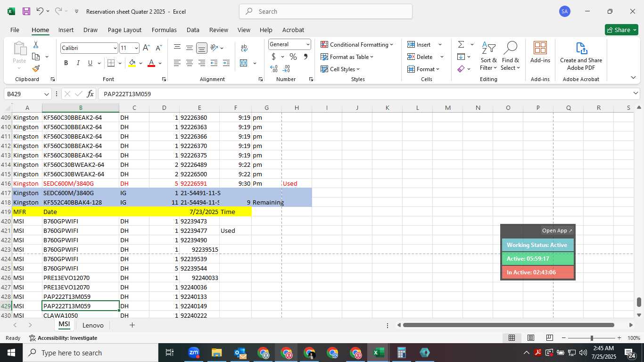Increase font size with the large A
The image size is (644, 362).
coord(146,48)
